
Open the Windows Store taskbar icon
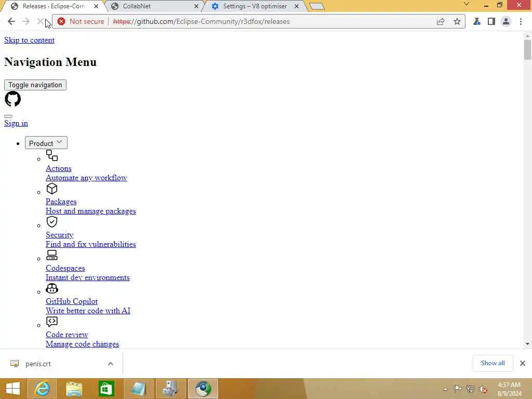click(x=106, y=389)
